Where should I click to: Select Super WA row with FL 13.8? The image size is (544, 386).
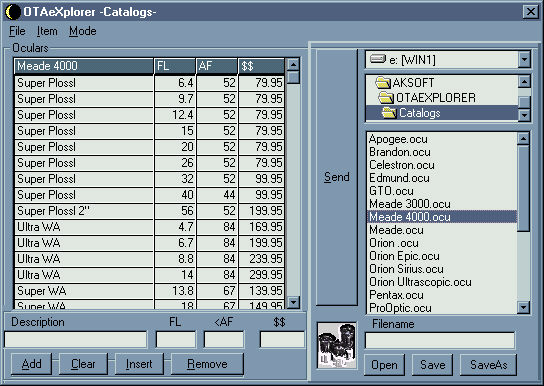pyautogui.click(x=149, y=291)
